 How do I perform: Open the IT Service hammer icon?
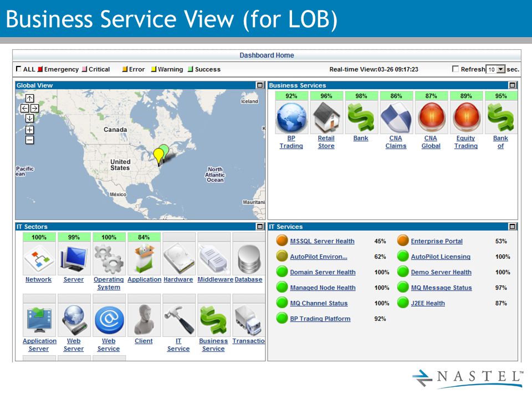179,320
